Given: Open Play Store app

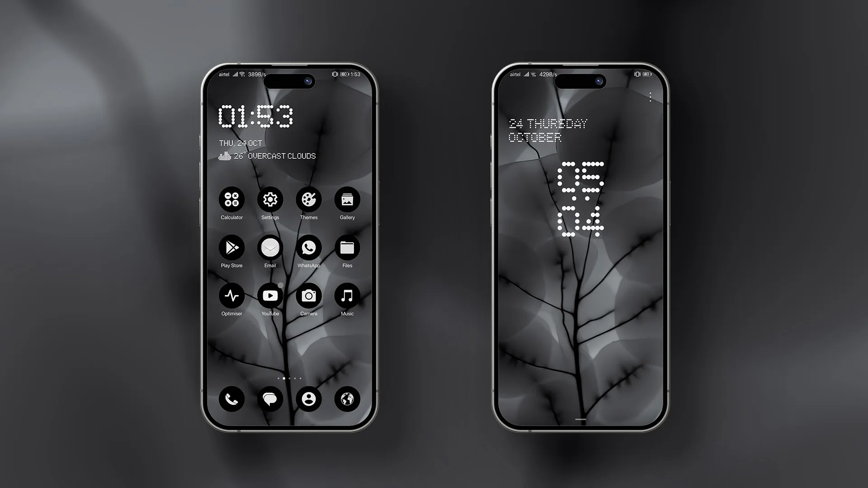Looking at the screenshot, I should (231, 247).
